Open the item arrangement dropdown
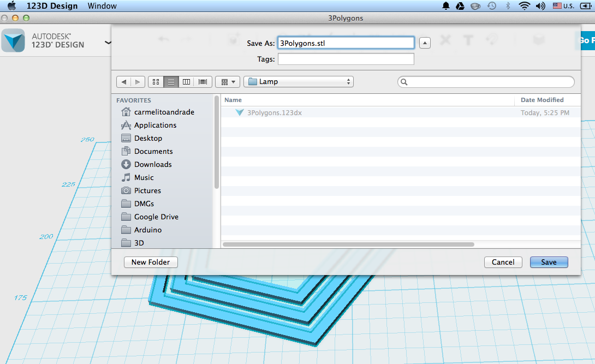This screenshot has height=364, width=595. 228,81
